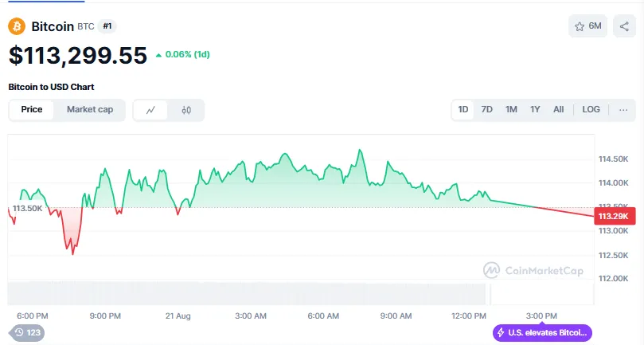Image resolution: width=644 pixels, height=345 pixels.
Task: Switch to line chart view
Action: 150,110
